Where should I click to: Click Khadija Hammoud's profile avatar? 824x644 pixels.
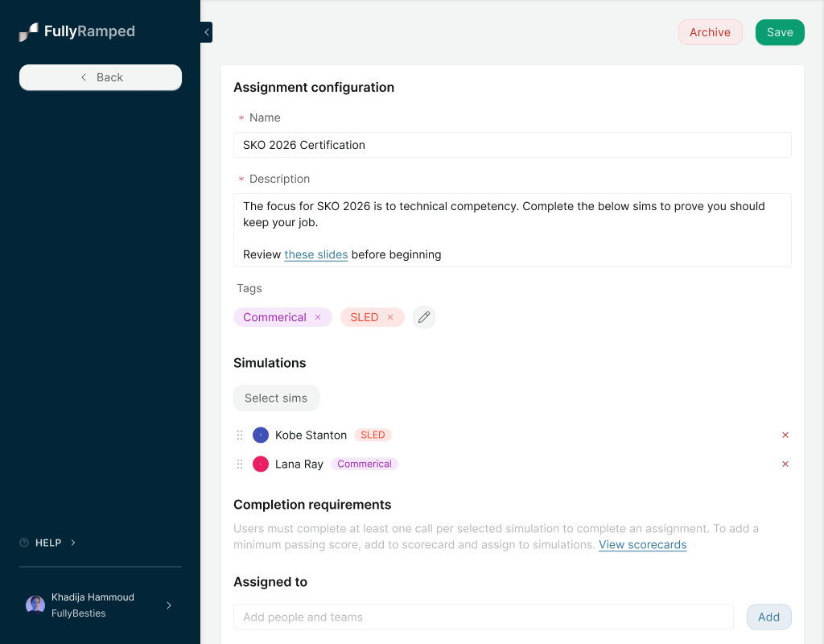[x=35, y=604]
